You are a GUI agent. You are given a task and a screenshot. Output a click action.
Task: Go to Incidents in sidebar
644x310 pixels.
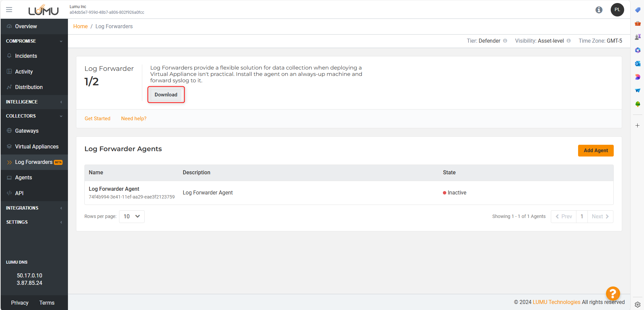(26, 56)
